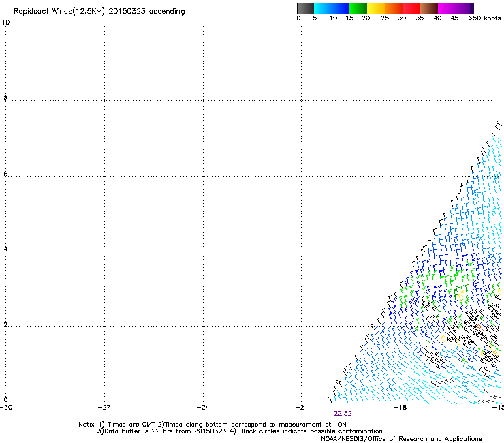Viewport: 504px width, 443px height.
Task: Click the -18 longitude axis label
Action: [x=400, y=408]
